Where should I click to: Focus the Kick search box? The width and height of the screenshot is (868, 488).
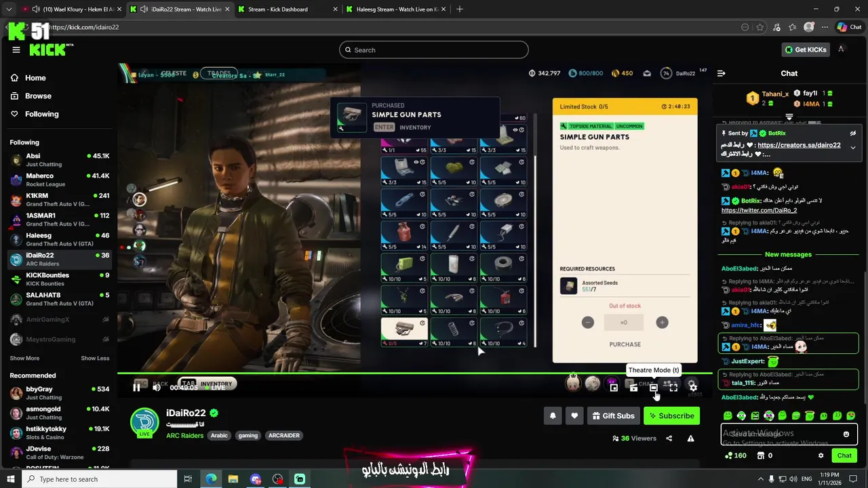point(434,49)
